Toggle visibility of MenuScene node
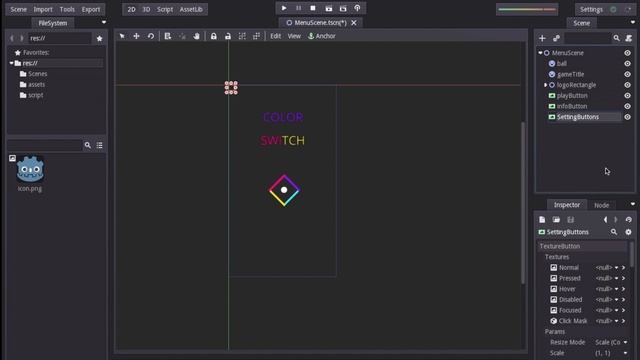This screenshot has height=360, width=640. (627, 53)
